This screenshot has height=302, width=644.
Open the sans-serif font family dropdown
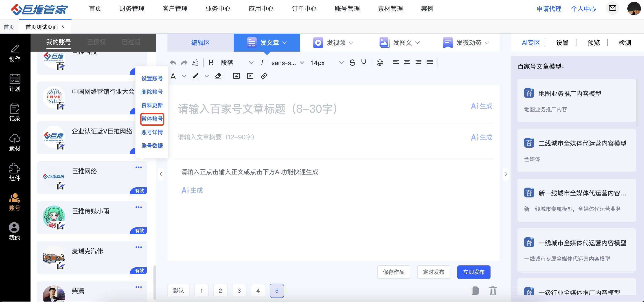[288, 63]
